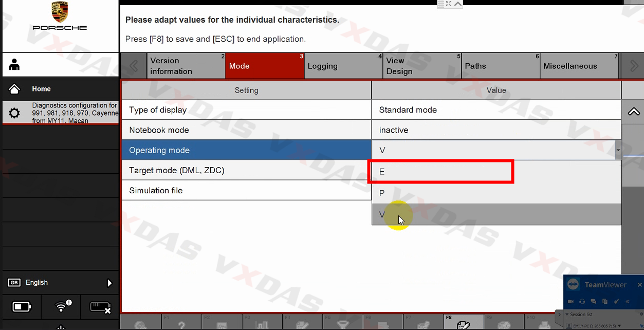644x330 pixels.
Task: Click the battery status icon
Action: pos(22,307)
